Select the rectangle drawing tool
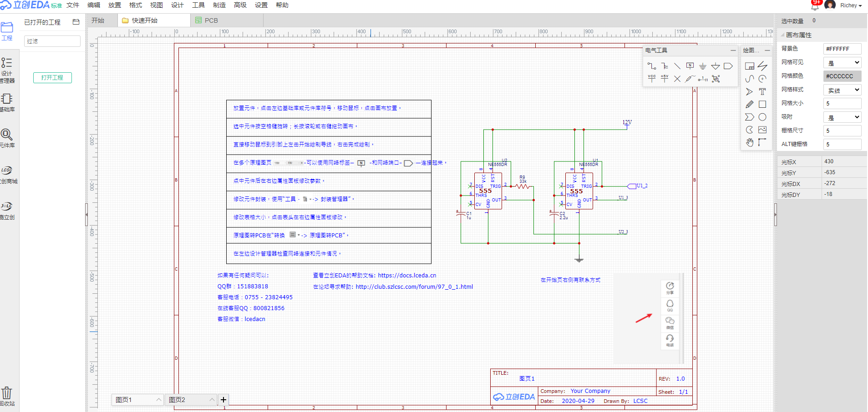 [x=762, y=104]
